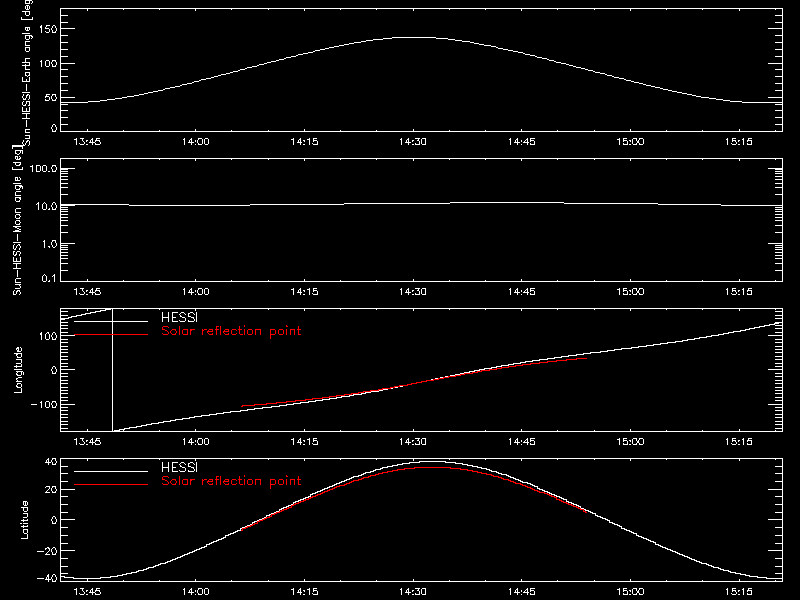Click the peak of Sun-HESSI-Earth angle curve
Screen dimensions: 800x600
(416, 38)
